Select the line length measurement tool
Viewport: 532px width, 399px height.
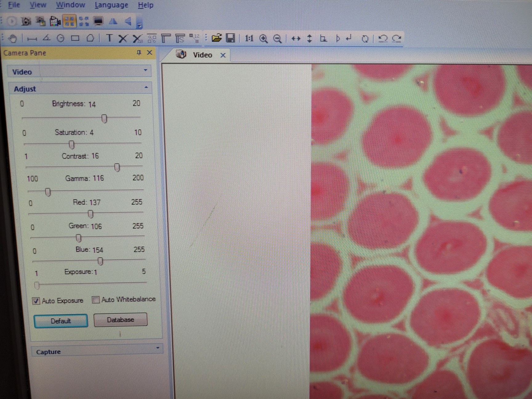pos(32,38)
